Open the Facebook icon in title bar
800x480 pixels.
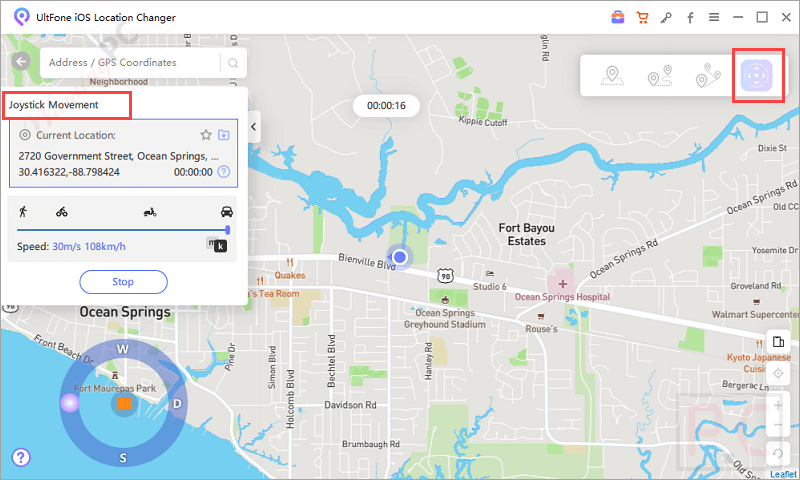[x=690, y=18]
